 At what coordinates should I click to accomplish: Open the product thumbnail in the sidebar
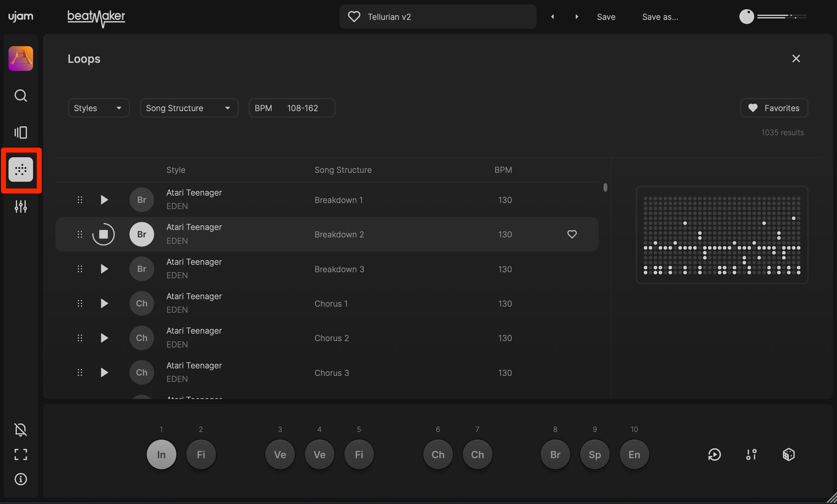pos(21,59)
